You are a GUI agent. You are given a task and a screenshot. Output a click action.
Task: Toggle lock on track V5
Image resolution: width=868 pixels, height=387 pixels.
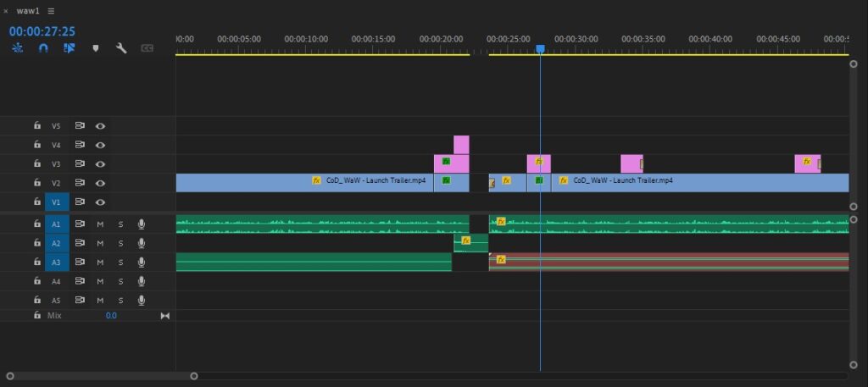coord(37,125)
